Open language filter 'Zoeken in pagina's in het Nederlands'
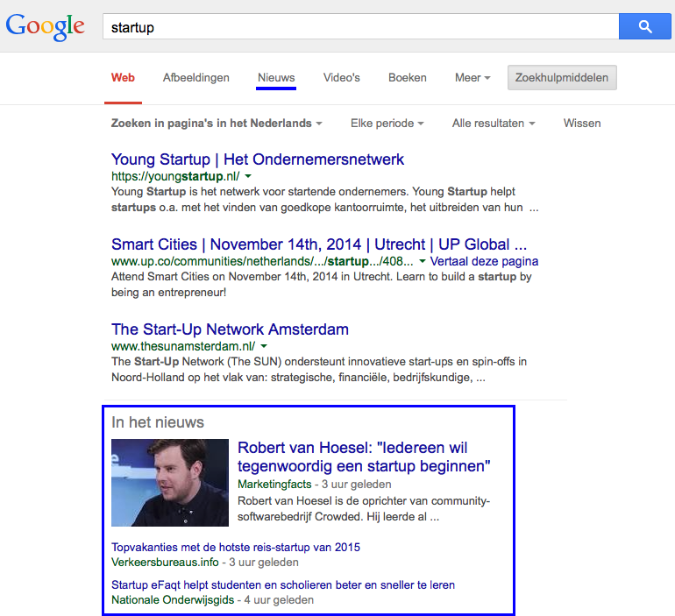675x616 pixels. [216, 124]
